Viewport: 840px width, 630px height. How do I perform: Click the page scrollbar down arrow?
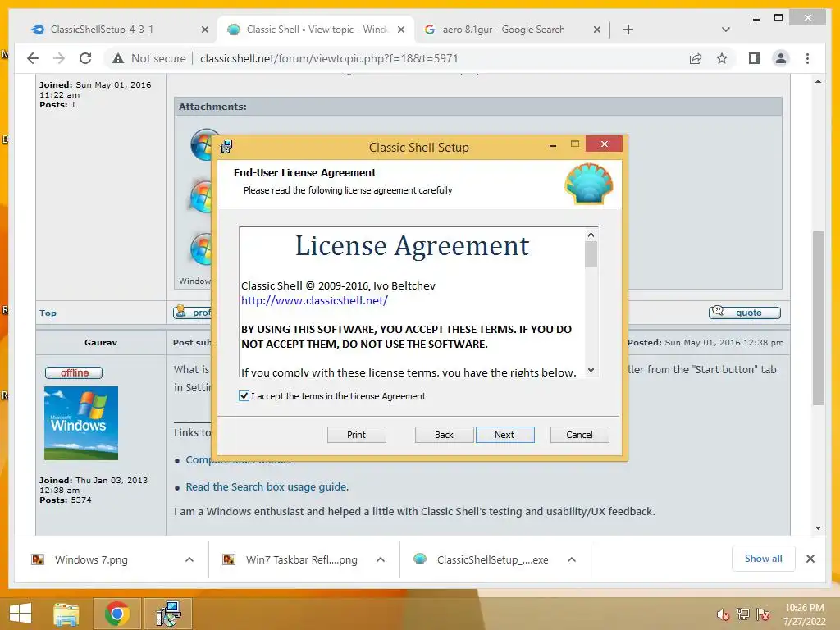(818, 528)
